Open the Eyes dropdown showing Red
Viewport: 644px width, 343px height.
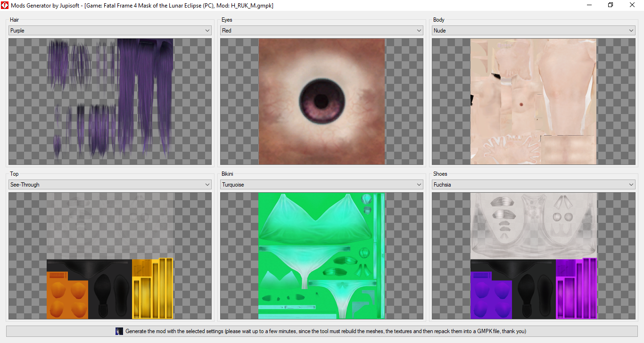(x=322, y=31)
